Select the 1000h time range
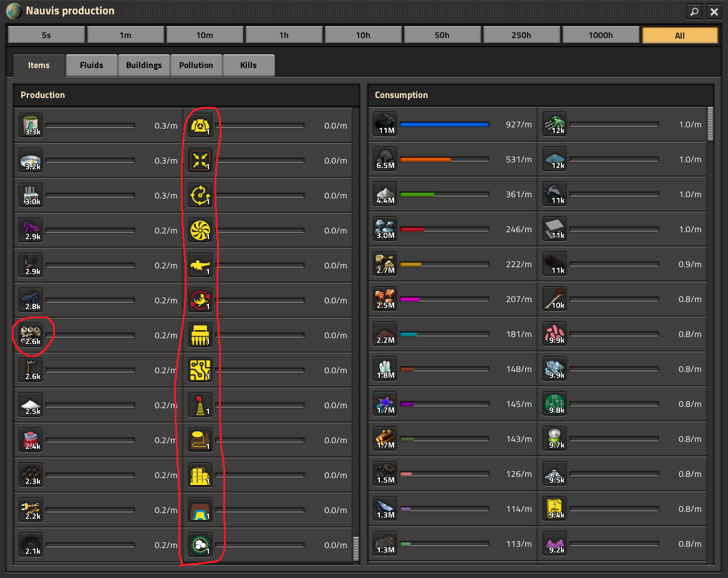 pyautogui.click(x=601, y=36)
